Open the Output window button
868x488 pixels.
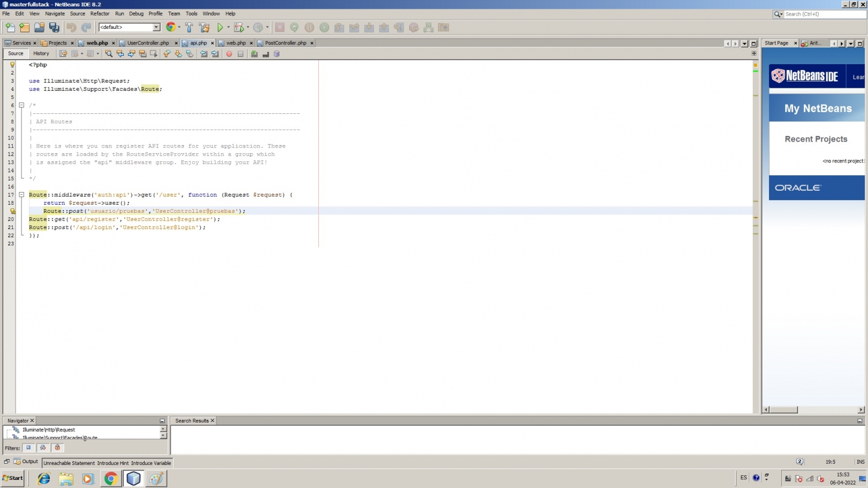pos(26,461)
